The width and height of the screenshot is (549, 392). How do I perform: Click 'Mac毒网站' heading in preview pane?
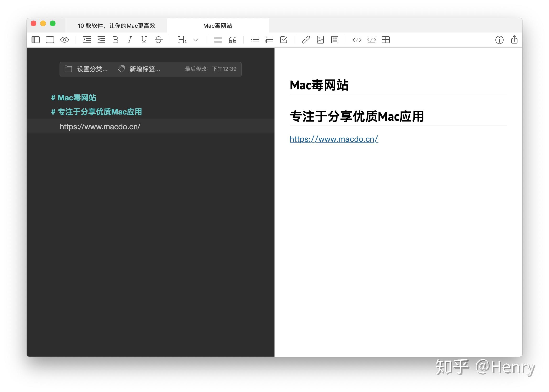tap(319, 85)
